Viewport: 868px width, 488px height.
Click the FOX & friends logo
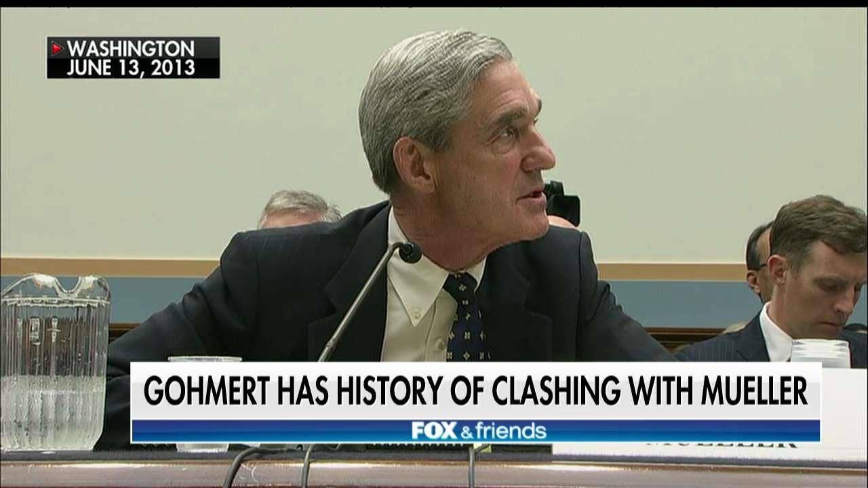pyautogui.click(x=479, y=430)
